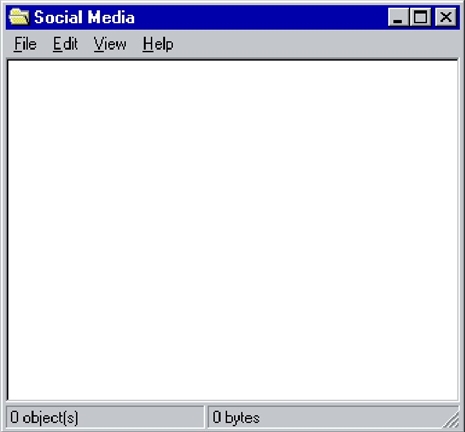This screenshot has width=465, height=432.
Task: Open the Help menu
Action: pyautogui.click(x=158, y=44)
